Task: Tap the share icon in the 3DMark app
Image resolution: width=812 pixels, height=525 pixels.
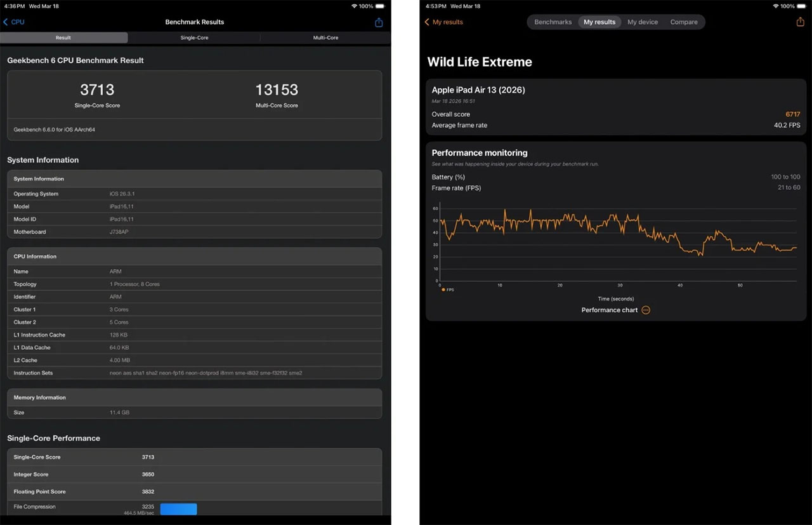Action: tap(800, 21)
